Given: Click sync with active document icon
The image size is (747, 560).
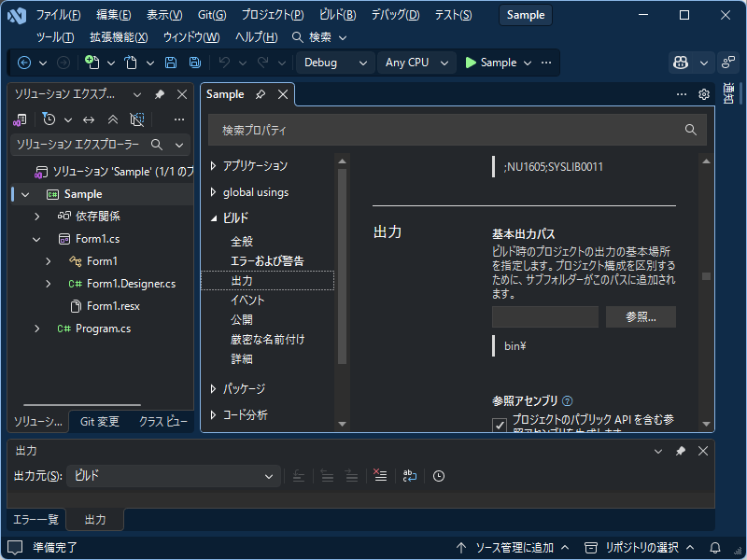Looking at the screenshot, I should point(89,119).
